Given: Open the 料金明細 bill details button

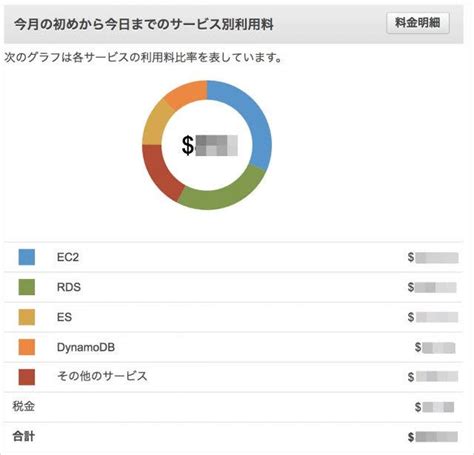Looking at the screenshot, I should [x=418, y=23].
